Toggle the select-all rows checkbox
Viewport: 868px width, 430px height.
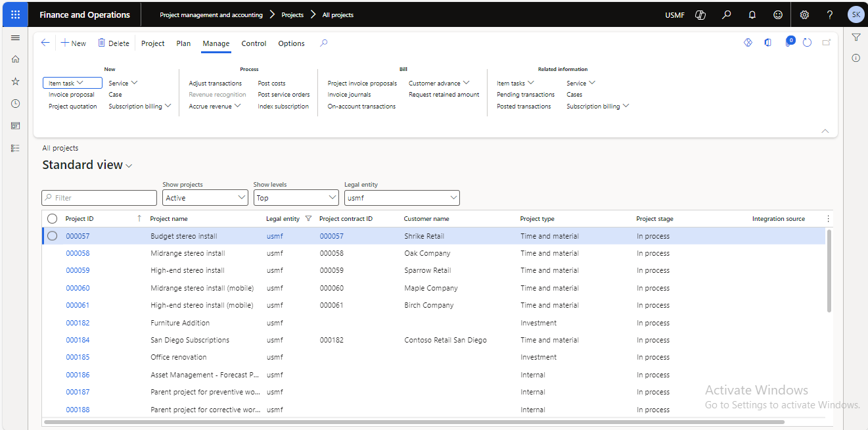pyautogui.click(x=52, y=219)
